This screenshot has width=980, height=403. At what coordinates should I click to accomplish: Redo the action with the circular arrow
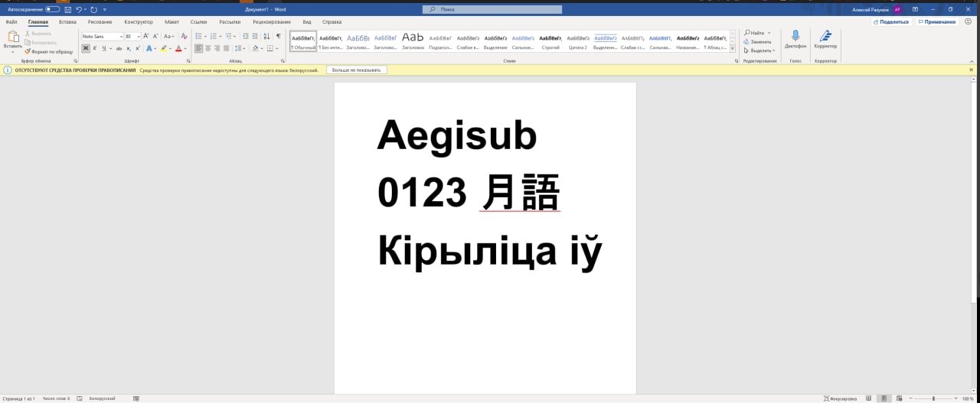pyautogui.click(x=93, y=9)
